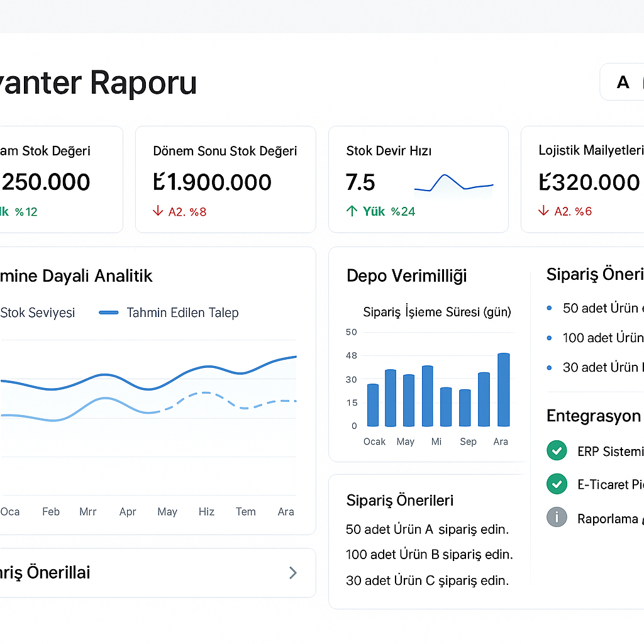644x644 pixels.
Task: Click the green check icon beside ERP Sistemi
Action: point(557,451)
